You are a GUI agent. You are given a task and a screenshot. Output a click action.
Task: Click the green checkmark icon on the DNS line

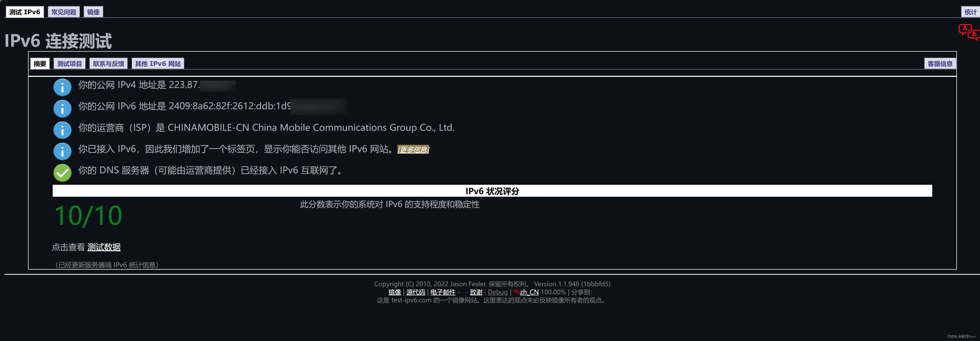(x=62, y=173)
